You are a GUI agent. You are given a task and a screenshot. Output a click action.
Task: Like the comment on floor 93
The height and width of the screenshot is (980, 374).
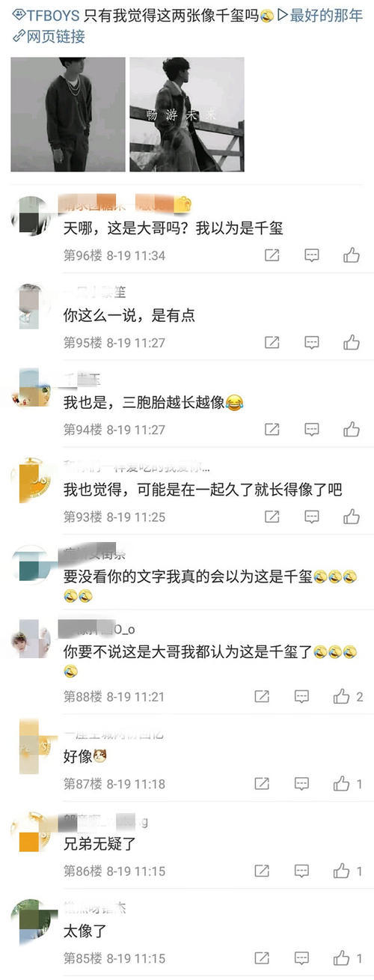(352, 516)
